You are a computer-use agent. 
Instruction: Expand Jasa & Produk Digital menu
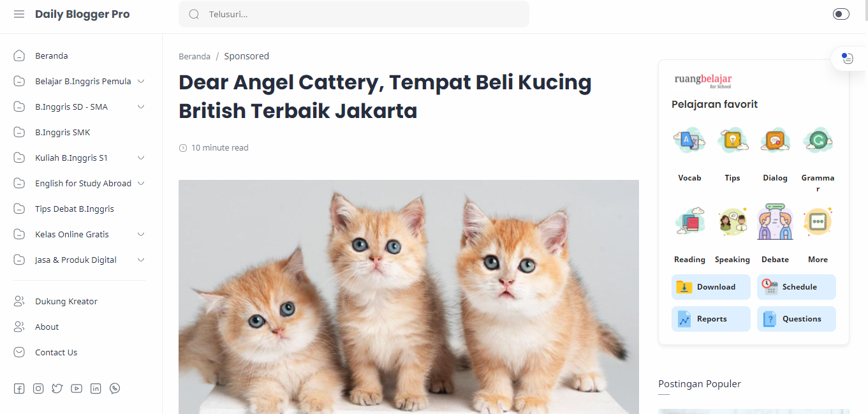[x=141, y=260]
